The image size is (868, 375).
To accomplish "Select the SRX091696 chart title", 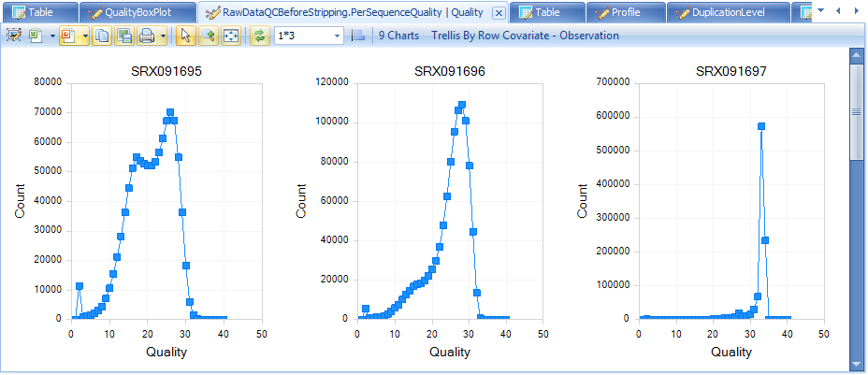I will click(x=450, y=71).
